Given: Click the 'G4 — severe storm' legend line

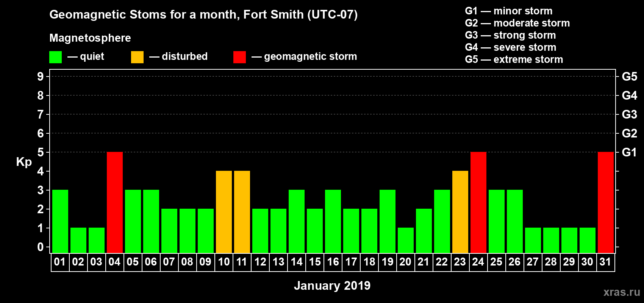Looking at the screenshot, I should pos(511,47).
